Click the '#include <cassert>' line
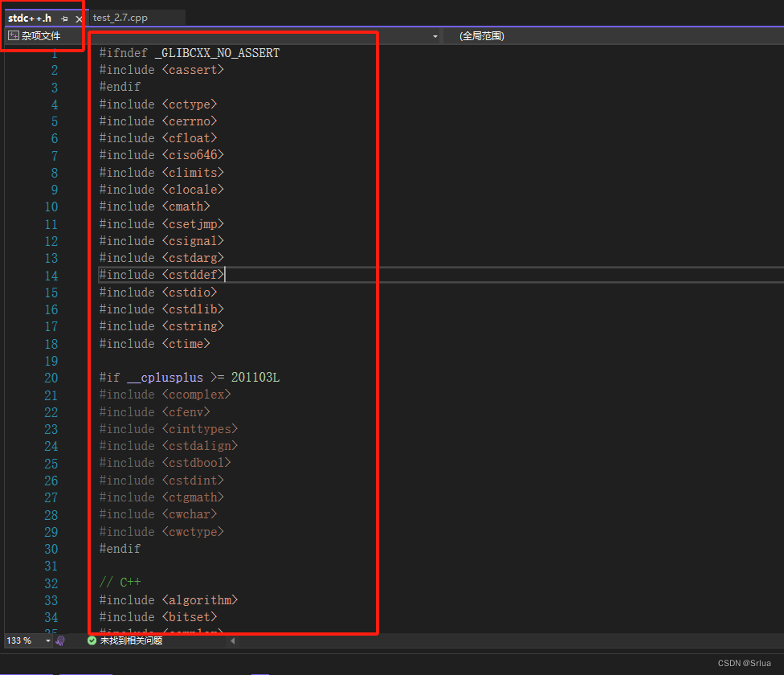784x675 pixels. (x=161, y=70)
